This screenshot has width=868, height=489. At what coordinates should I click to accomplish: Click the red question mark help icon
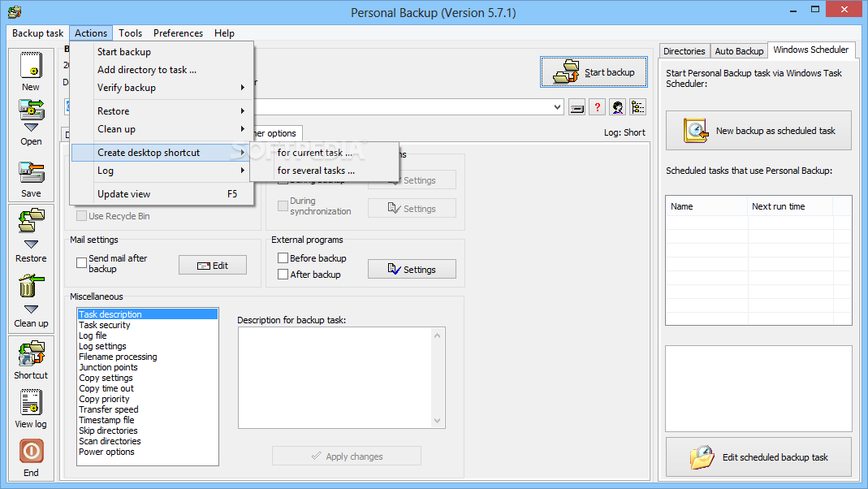click(x=598, y=107)
